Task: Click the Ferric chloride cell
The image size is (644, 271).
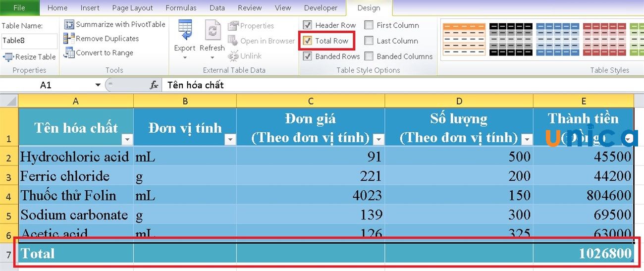Action: [76, 176]
